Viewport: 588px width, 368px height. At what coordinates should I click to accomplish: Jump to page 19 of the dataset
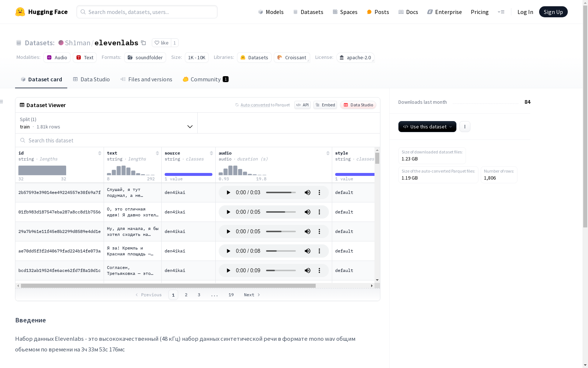(x=231, y=295)
